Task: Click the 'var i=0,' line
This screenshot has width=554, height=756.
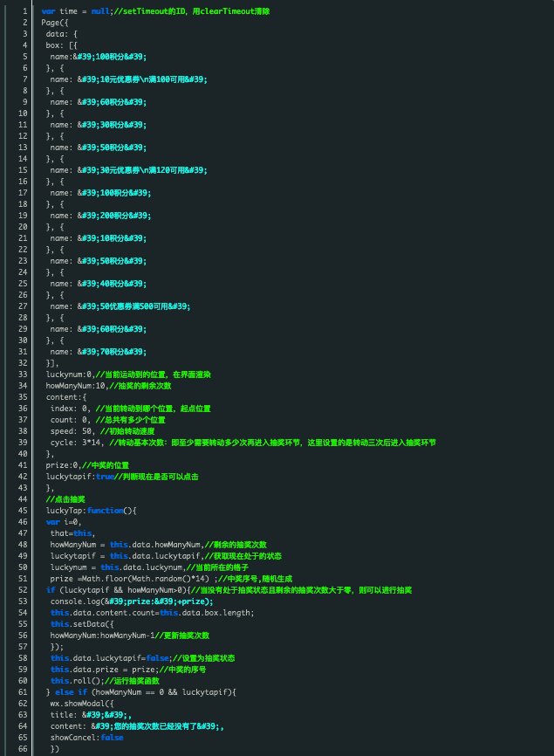Action: point(64,522)
